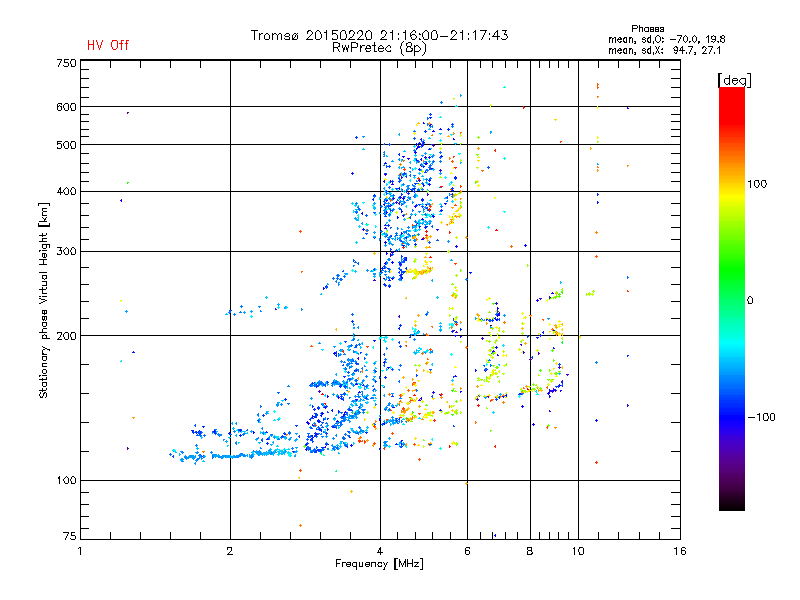Select the 'mean, sd,X: 94.7, 27.1' line
This screenshot has width=800, height=600.
pyautogui.click(x=664, y=50)
